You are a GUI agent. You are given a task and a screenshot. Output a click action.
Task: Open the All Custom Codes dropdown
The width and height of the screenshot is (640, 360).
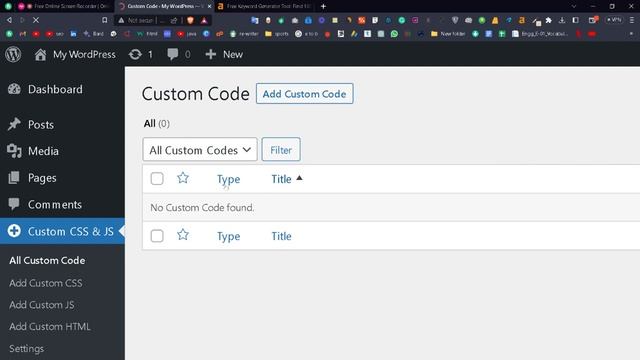(200, 150)
